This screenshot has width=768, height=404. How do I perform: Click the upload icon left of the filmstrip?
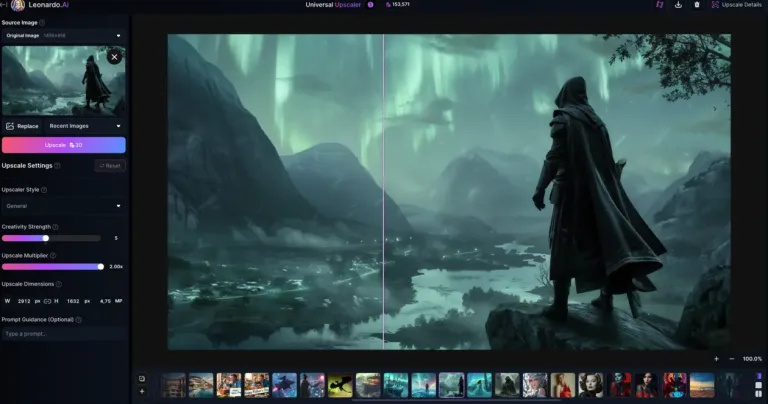[142, 379]
